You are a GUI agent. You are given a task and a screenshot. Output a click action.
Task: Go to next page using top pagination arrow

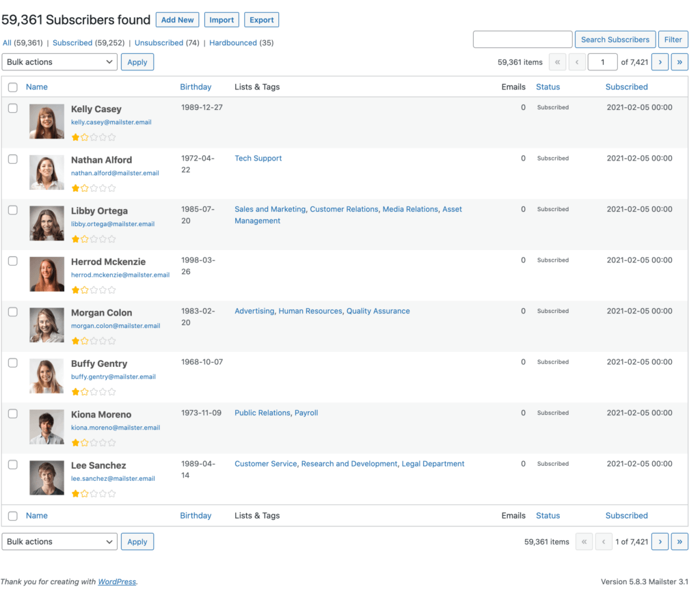(x=660, y=62)
